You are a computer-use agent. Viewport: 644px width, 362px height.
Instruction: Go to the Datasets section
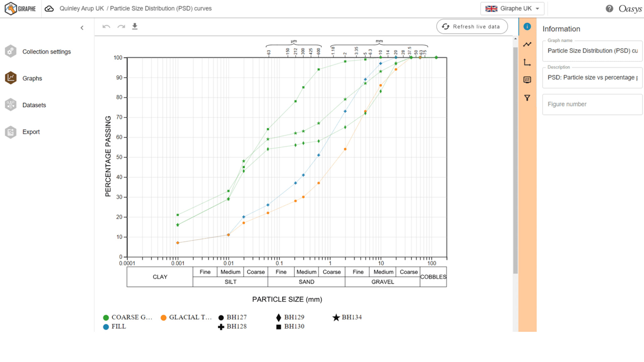(x=34, y=105)
